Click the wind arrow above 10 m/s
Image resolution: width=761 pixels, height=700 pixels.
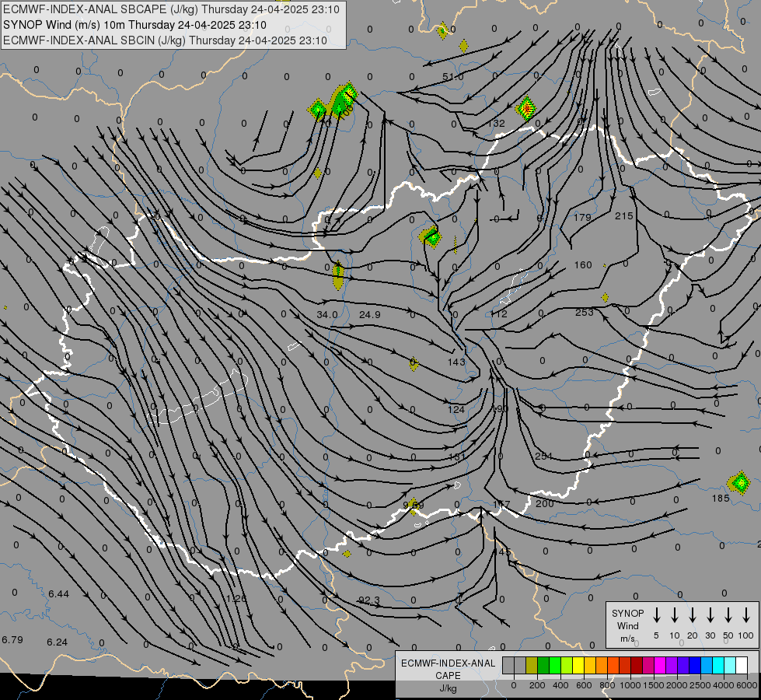pyautogui.click(x=674, y=615)
